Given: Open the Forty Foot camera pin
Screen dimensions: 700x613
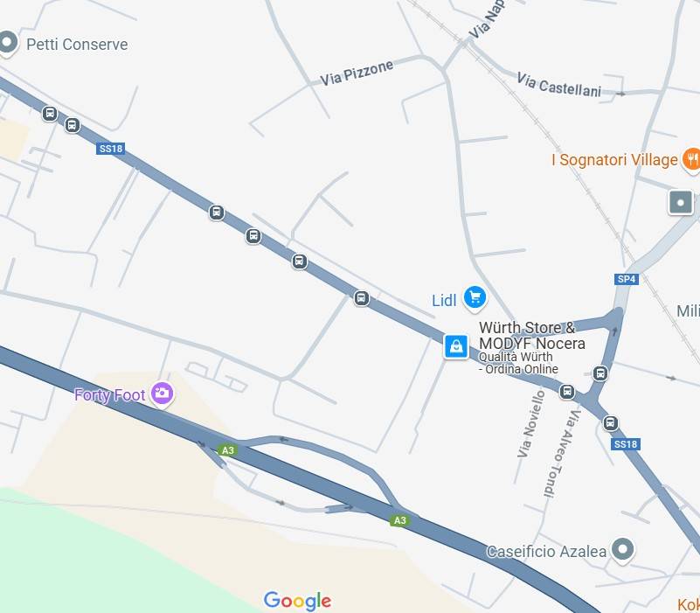Looking at the screenshot, I should [162, 394].
